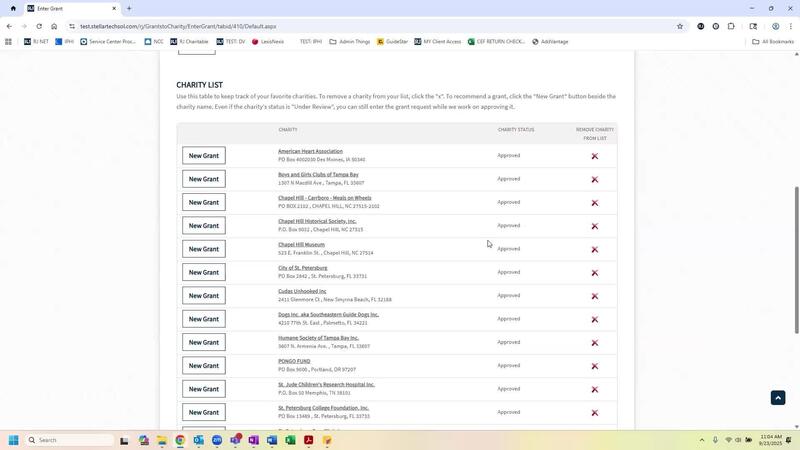Click New Grant beside Cudas Unhooked Inc

pos(203,296)
